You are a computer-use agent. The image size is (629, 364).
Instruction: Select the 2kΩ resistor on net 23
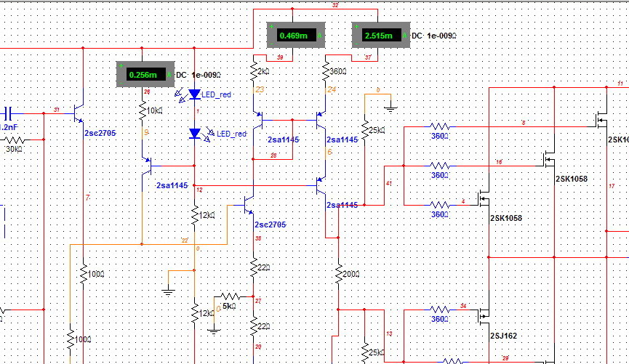(x=254, y=71)
